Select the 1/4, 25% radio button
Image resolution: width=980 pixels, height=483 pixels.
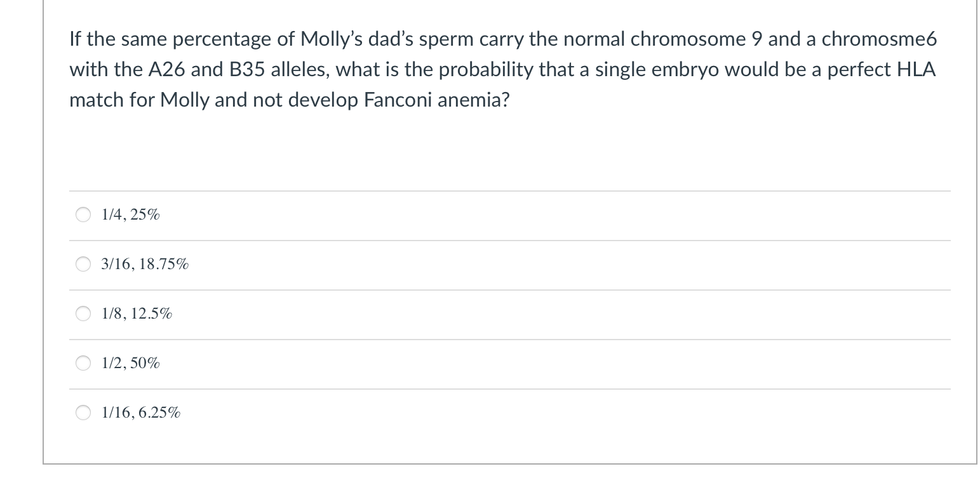[x=84, y=215]
